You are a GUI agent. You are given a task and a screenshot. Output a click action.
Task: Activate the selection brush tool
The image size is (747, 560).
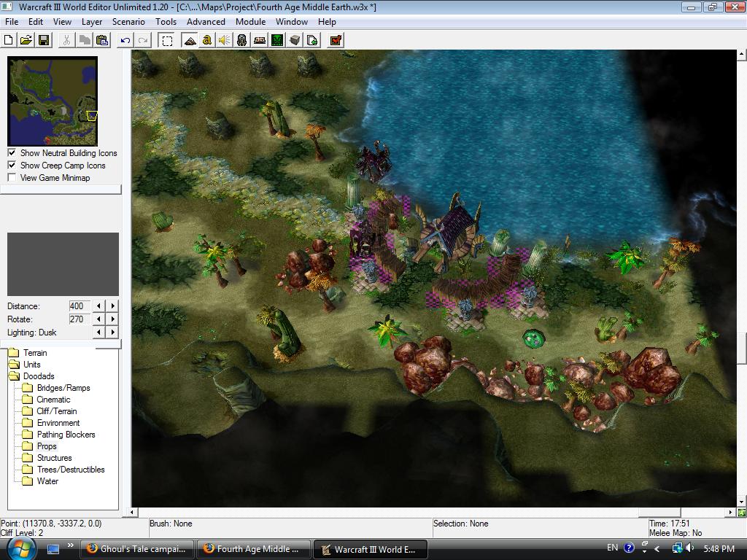pos(167,41)
